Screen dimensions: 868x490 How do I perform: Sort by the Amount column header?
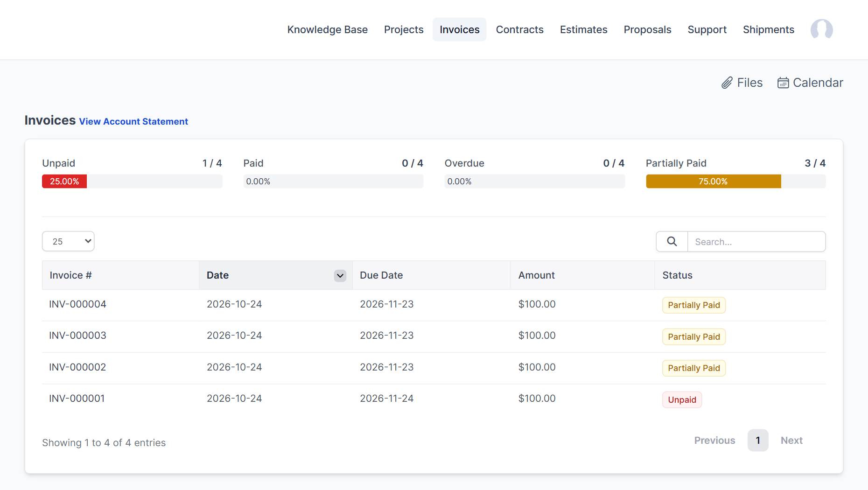pyautogui.click(x=582, y=275)
